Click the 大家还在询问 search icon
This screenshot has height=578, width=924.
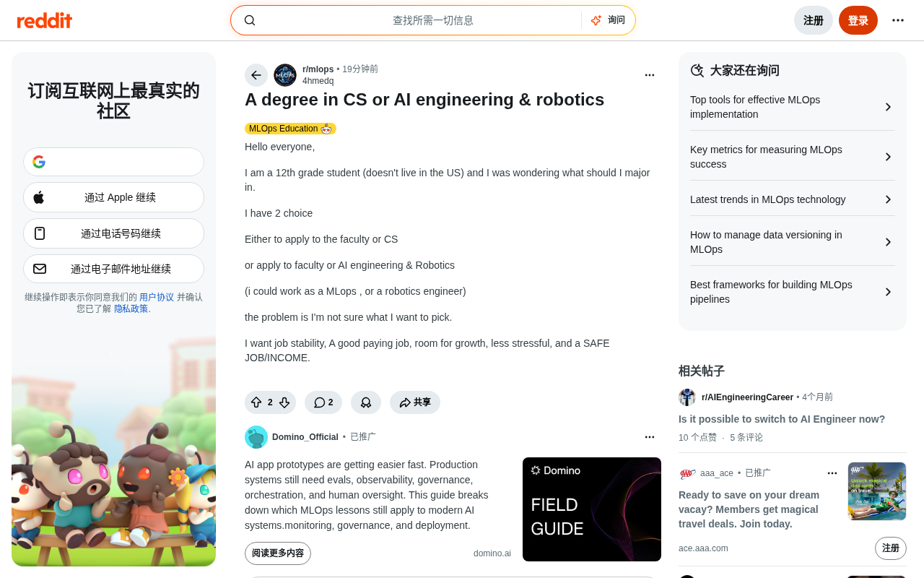(x=697, y=70)
